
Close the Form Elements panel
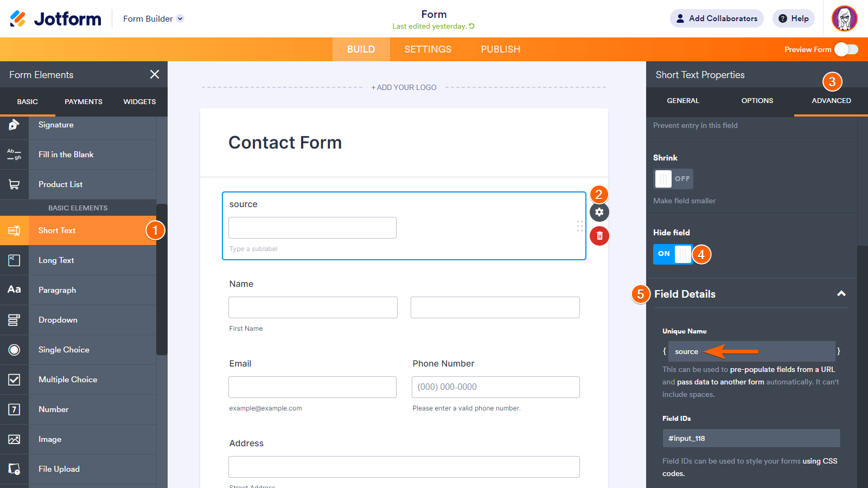(x=155, y=74)
